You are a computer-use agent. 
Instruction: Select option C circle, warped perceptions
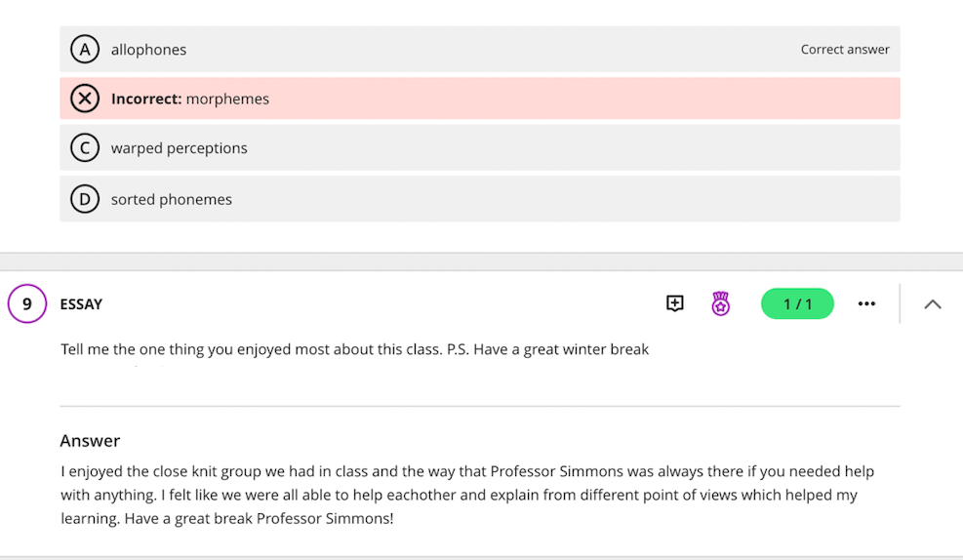(x=85, y=148)
